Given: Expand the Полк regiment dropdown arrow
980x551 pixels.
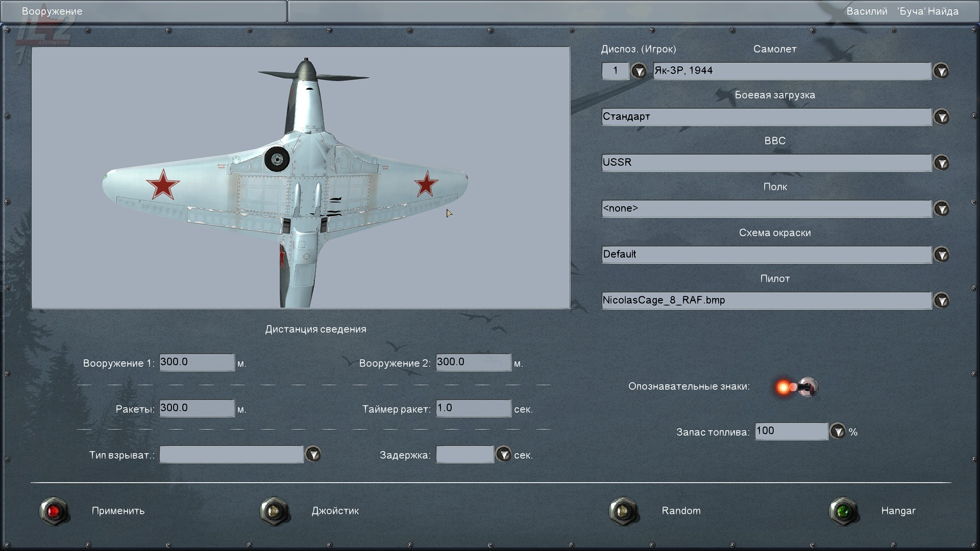Looking at the screenshot, I should pyautogui.click(x=941, y=209).
